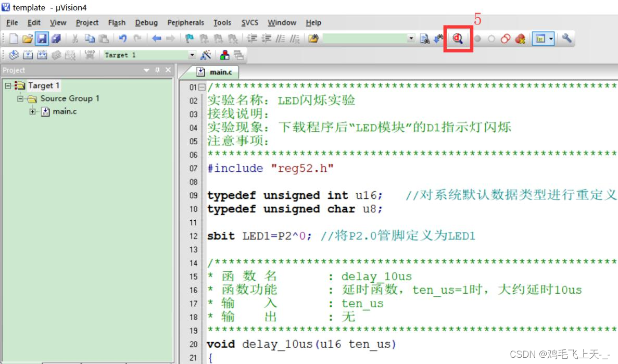Viewport: 618px width, 364px height.
Task: Close the Project panel
Action: 168,70
